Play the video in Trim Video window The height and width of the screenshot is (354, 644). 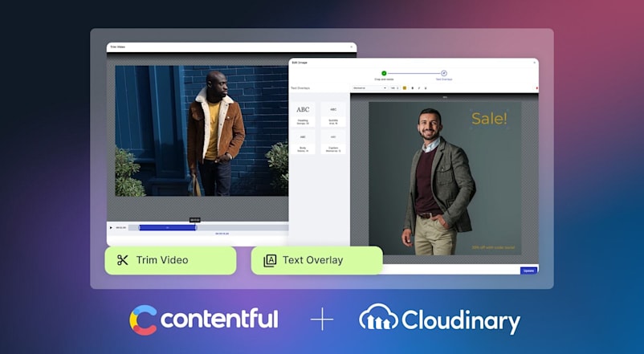point(111,227)
